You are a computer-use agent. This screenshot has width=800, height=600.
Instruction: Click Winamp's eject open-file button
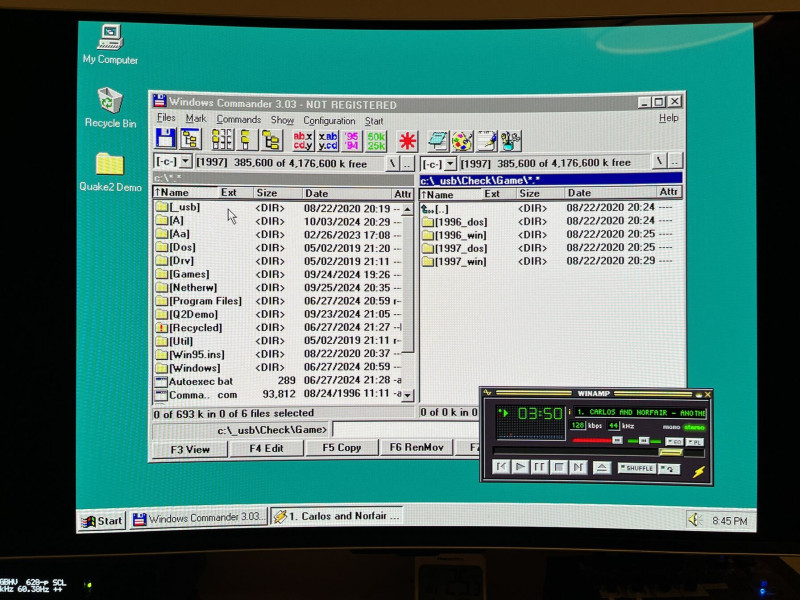(602, 467)
